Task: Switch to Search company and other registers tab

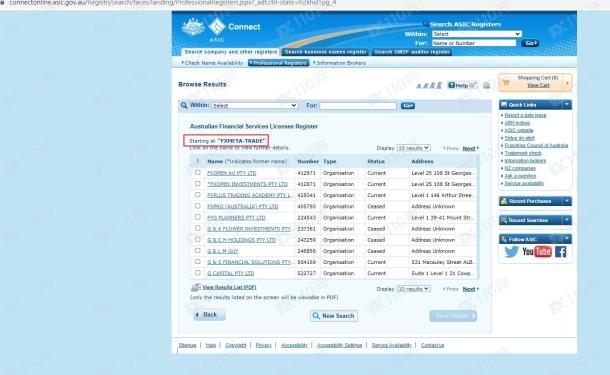Action: coord(230,52)
